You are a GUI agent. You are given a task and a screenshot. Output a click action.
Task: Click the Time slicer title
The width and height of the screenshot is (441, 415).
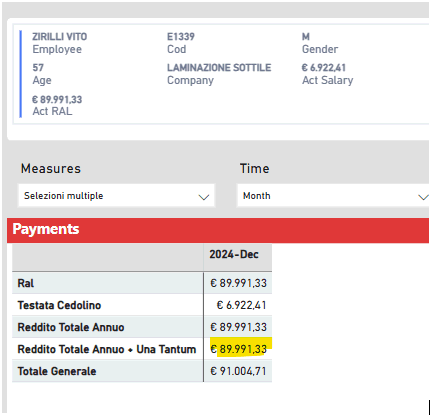click(255, 169)
